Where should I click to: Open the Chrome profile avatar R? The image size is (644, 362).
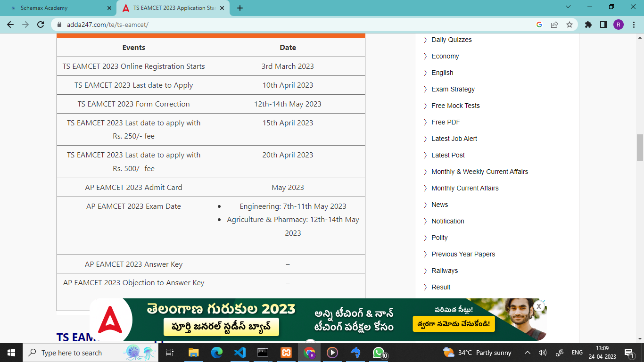click(x=619, y=25)
